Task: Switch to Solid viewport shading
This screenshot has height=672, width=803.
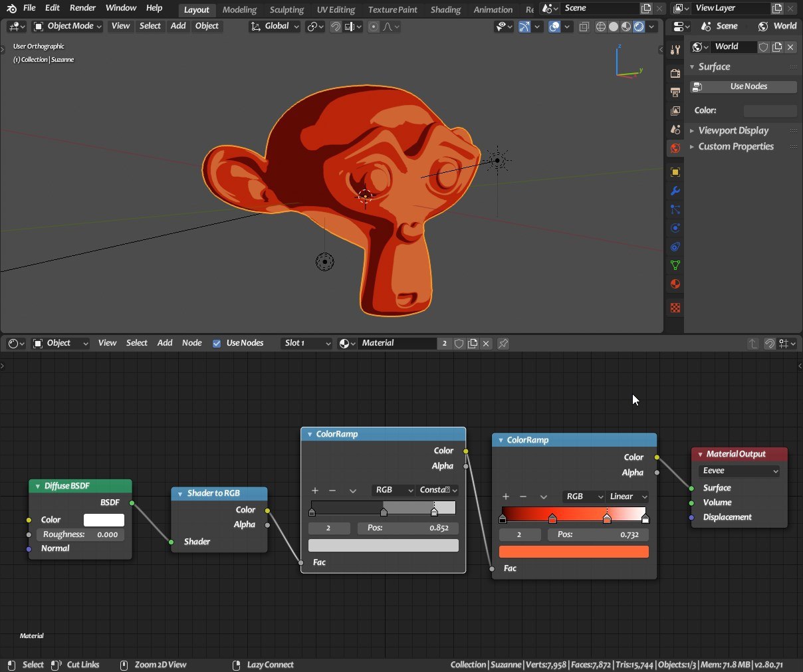Action: tap(614, 27)
